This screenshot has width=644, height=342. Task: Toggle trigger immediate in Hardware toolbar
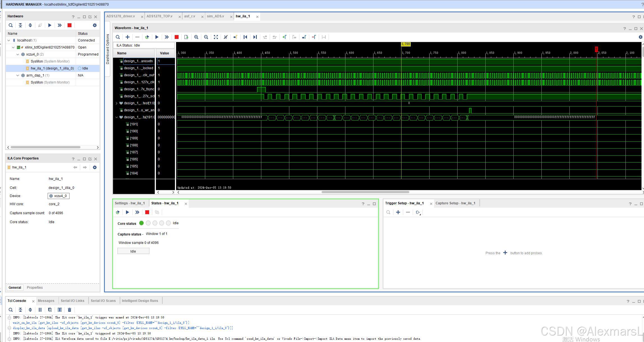60,25
